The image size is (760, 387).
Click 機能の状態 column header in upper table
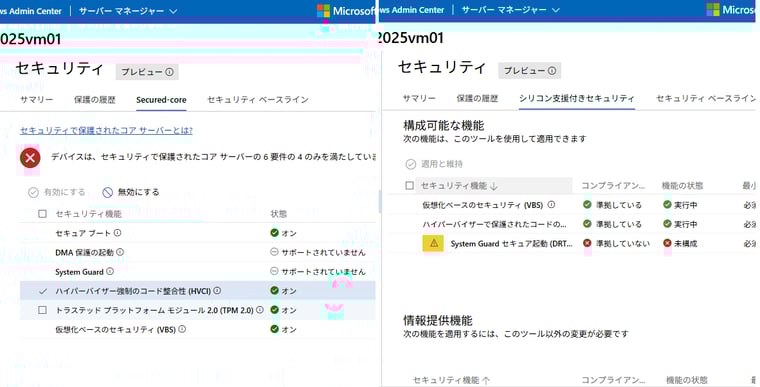pyautogui.click(x=682, y=185)
